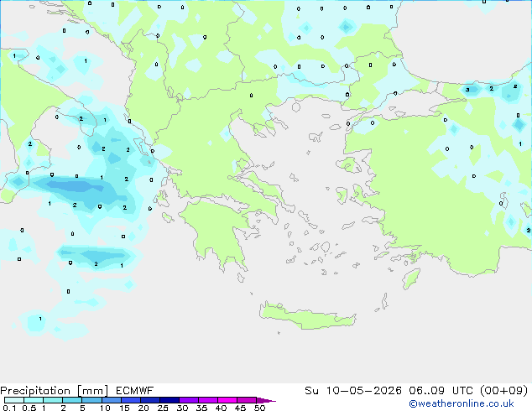This screenshot has width=532, height=411.
Task: Click the '0.5' legend scale label
Action: point(29,408)
